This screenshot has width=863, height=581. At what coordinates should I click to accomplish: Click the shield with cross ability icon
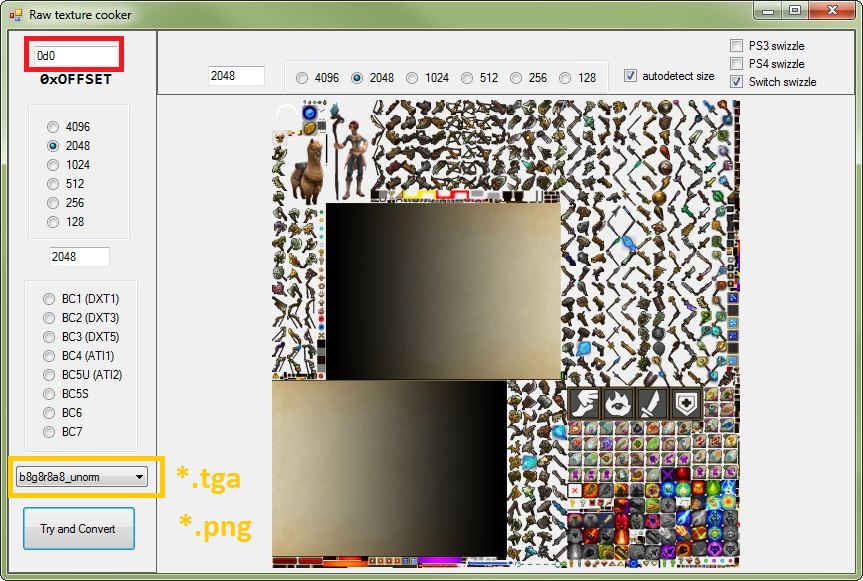[686, 404]
